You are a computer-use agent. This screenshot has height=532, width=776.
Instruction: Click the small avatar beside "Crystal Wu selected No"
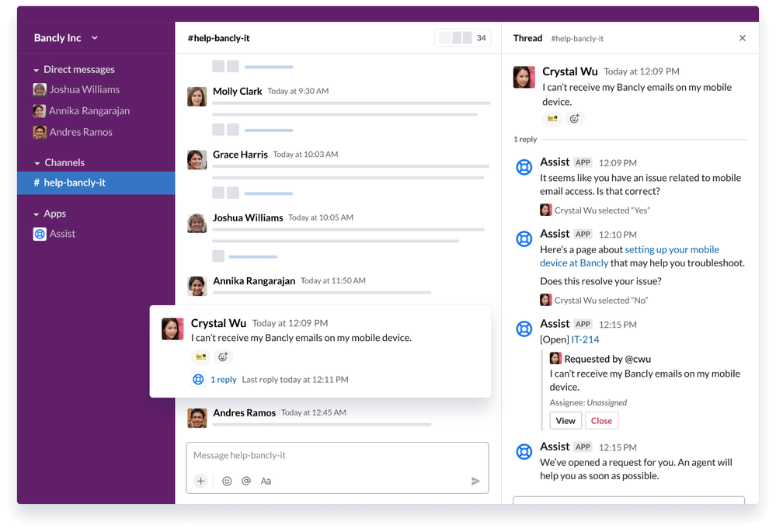[x=545, y=300]
